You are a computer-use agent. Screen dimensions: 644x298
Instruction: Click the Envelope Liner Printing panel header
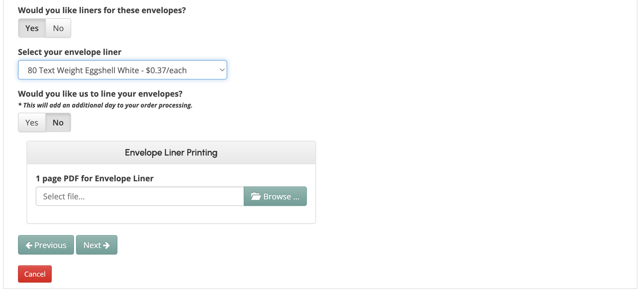(171, 153)
